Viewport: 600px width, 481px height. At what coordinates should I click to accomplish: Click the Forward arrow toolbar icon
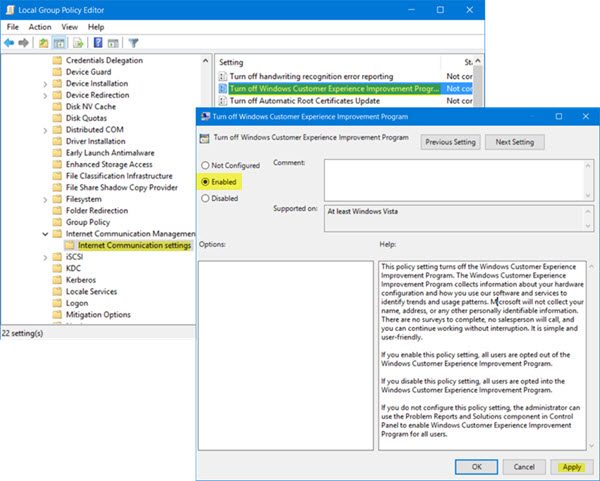23,43
